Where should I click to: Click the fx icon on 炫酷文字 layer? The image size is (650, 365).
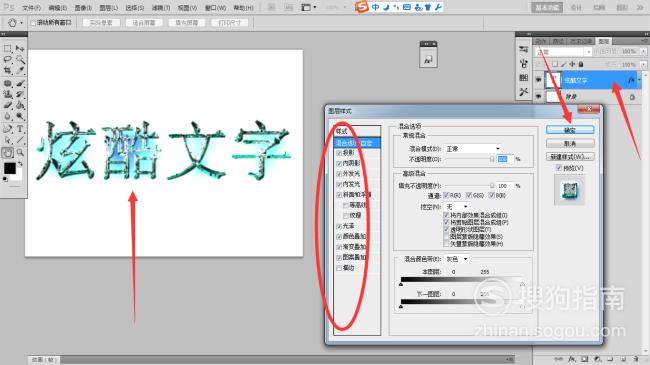tap(631, 80)
